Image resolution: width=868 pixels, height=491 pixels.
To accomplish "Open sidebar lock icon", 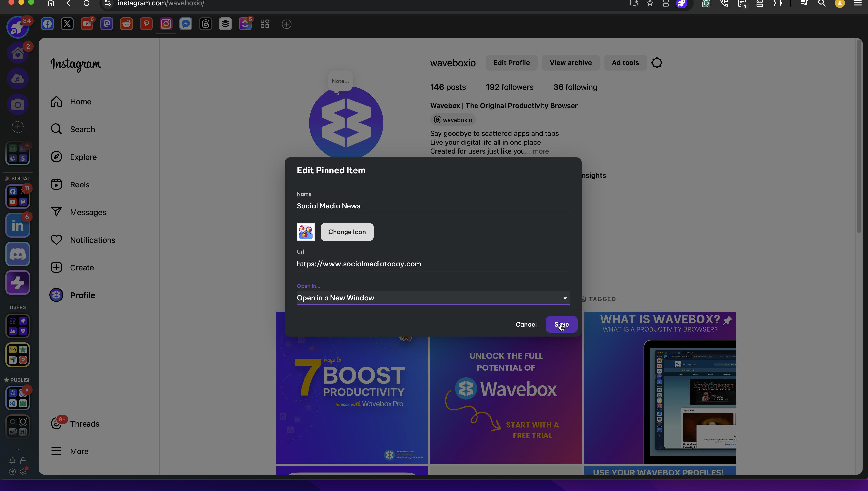I will pos(23,461).
